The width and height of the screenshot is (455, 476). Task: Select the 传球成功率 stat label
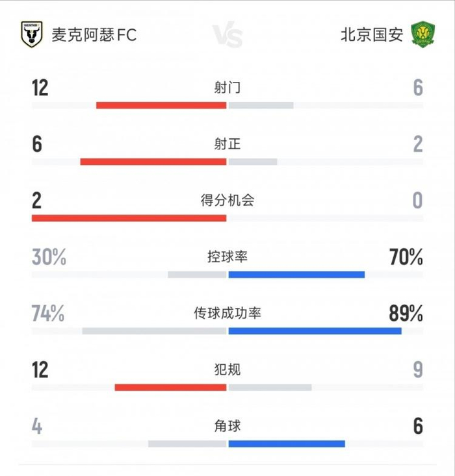tap(227, 314)
